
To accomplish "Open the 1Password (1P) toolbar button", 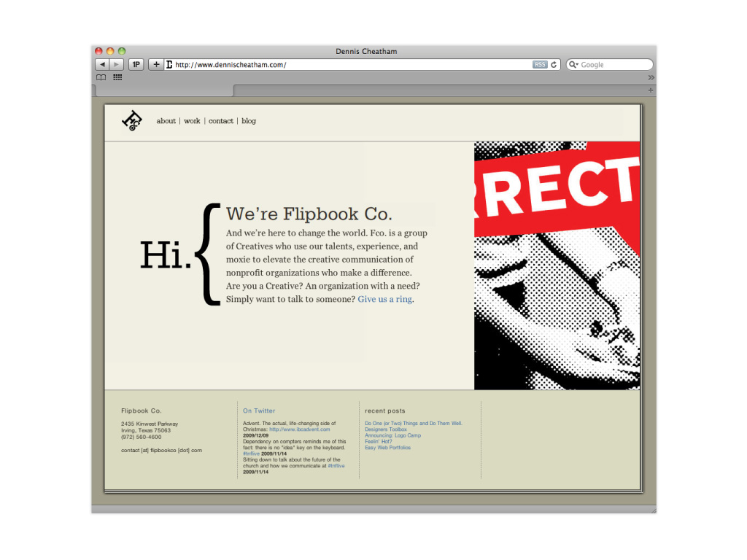I will pyautogui.click(x=136, y=64).
